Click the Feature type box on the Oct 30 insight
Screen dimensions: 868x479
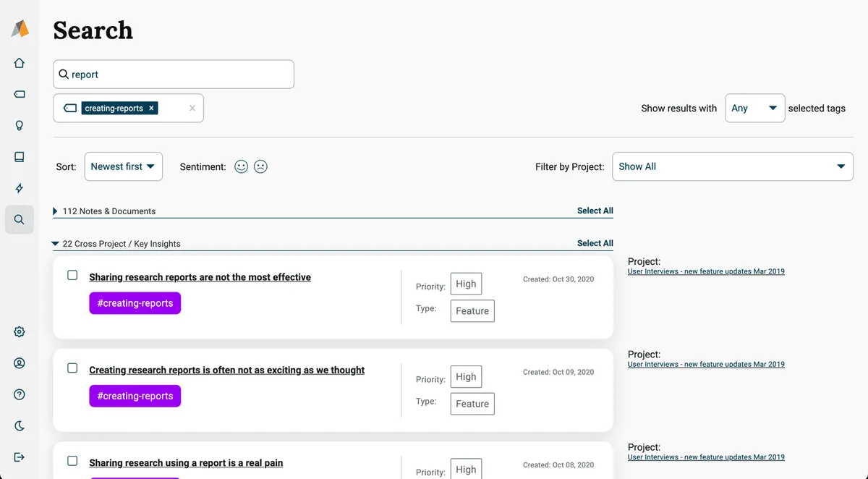pos(472,310)
